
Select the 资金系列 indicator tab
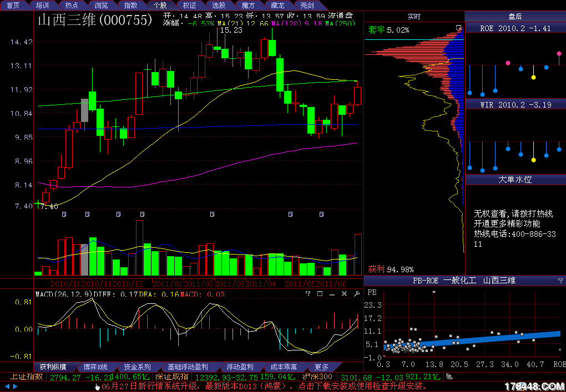tap(137, 367)
